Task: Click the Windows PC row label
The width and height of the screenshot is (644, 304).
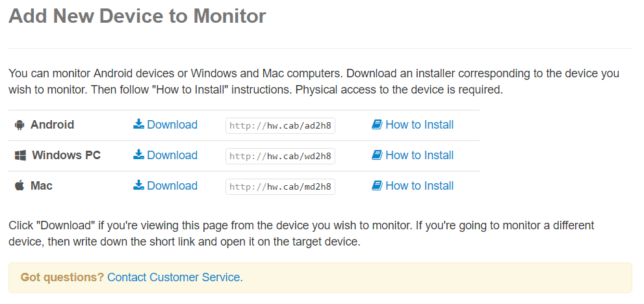Action: click(x=66, y=155)
